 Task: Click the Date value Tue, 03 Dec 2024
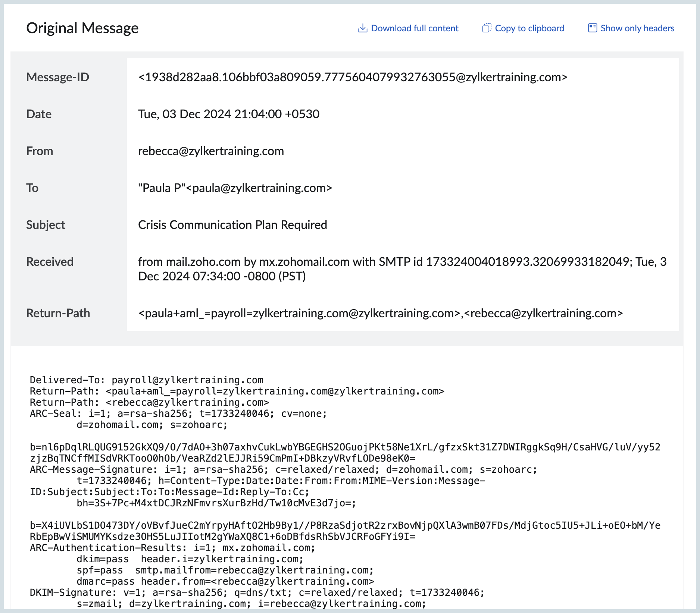[228, 114]
